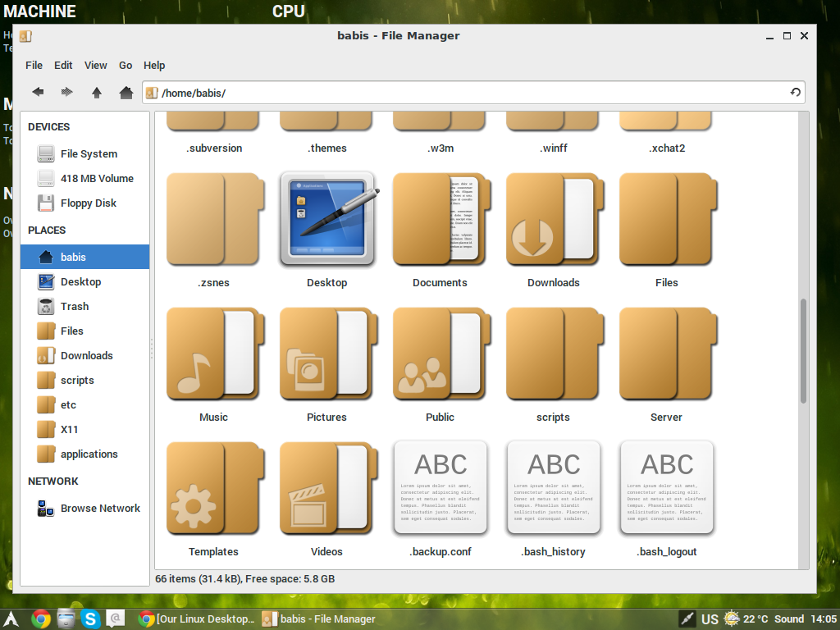Reload folder with the refresh icon
Screen dimensions: 840x630
[796, 92]
